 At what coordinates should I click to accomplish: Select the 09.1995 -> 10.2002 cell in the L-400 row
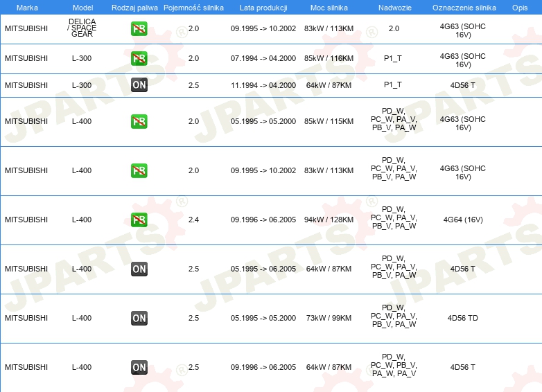pyautogui.click(x=263, y=170)
